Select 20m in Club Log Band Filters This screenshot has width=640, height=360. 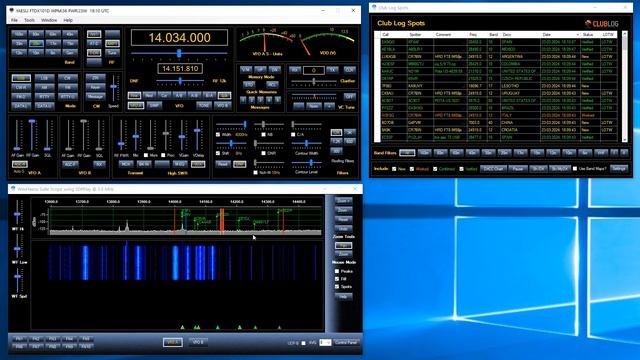[504, 153]
